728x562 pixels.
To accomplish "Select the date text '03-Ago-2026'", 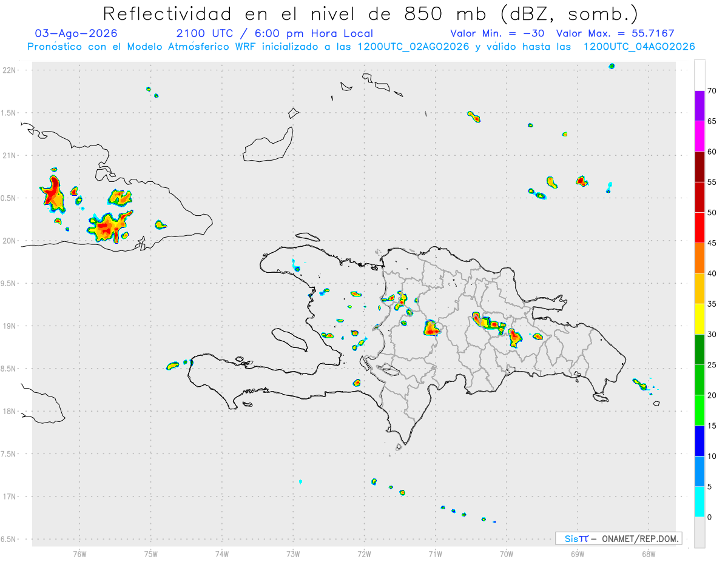I will click(x=76, y=33).
